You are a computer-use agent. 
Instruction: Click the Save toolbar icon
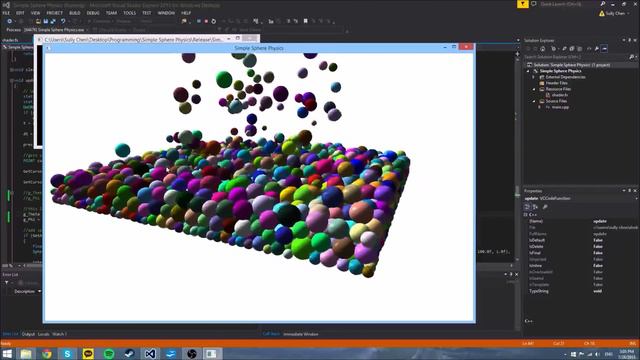(x=45, y=21)
